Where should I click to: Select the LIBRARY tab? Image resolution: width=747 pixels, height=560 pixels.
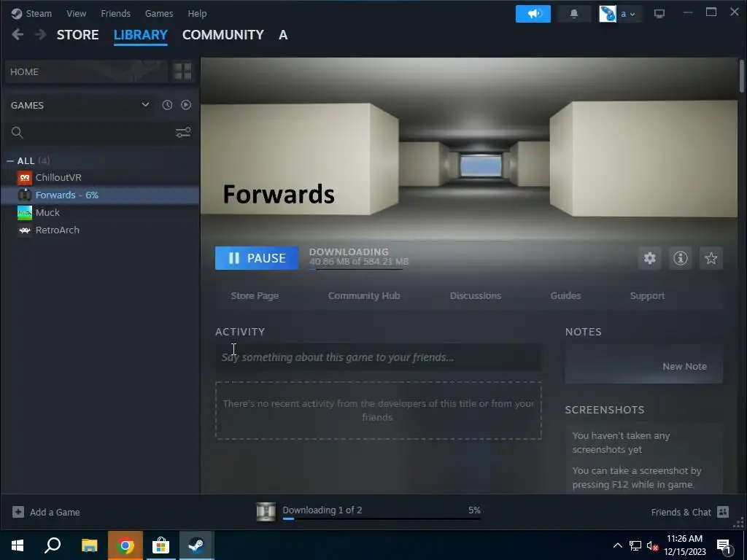tap(141, 35)
